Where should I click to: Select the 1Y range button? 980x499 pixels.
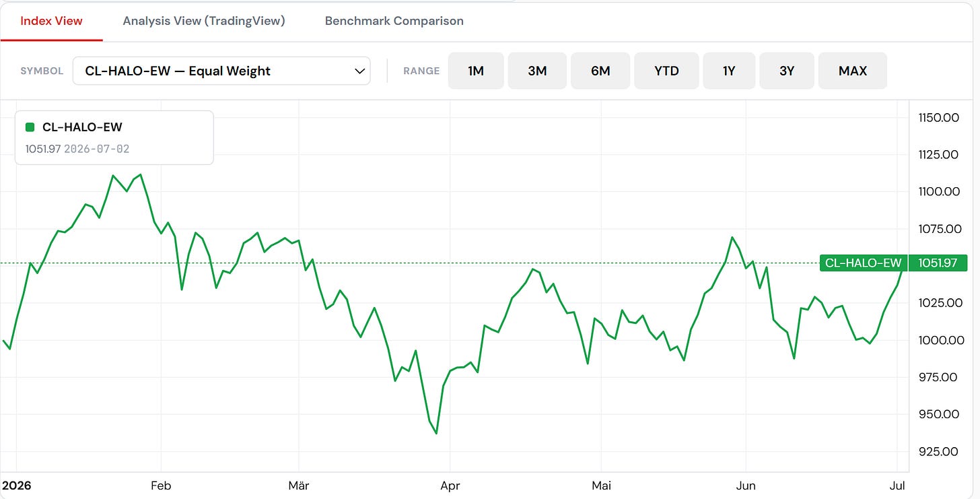point(729,71)
